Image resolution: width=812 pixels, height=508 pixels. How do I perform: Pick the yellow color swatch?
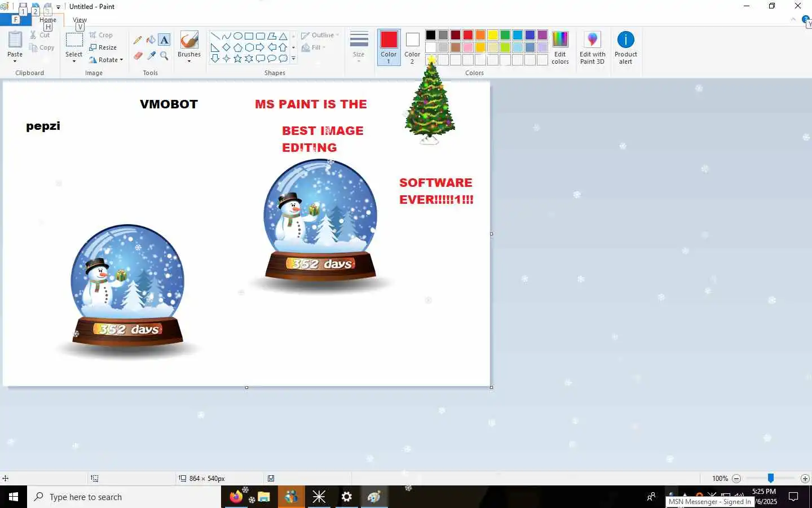[x=493, y=35]
